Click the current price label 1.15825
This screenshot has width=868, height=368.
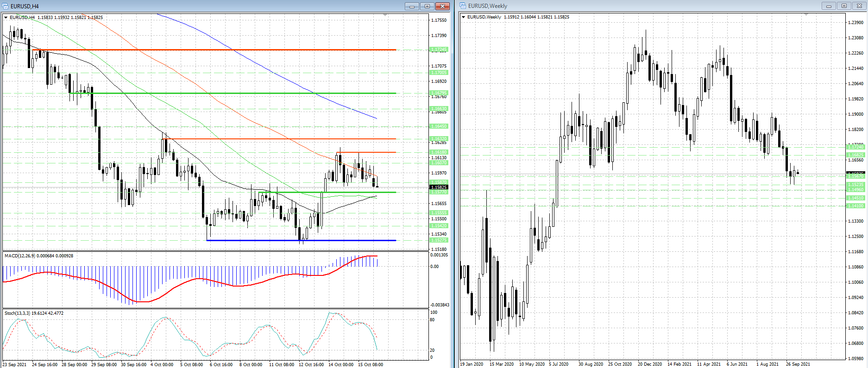[439, 187]
